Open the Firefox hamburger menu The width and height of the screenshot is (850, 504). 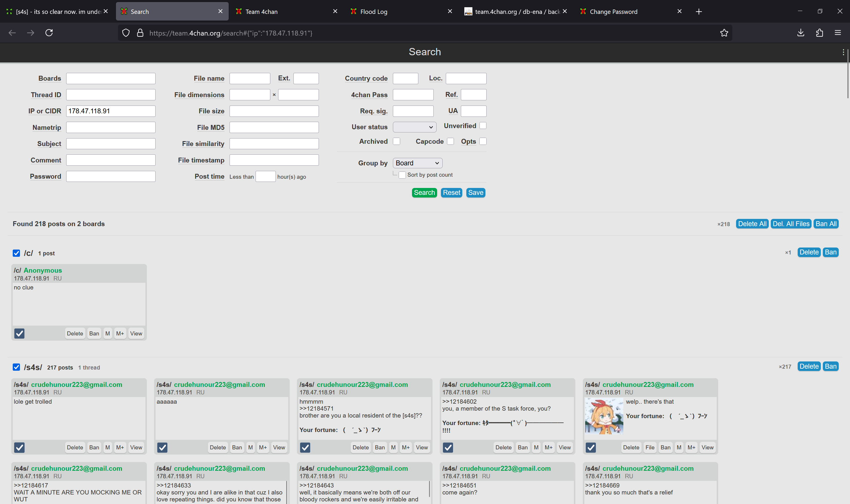coord(838,33)
